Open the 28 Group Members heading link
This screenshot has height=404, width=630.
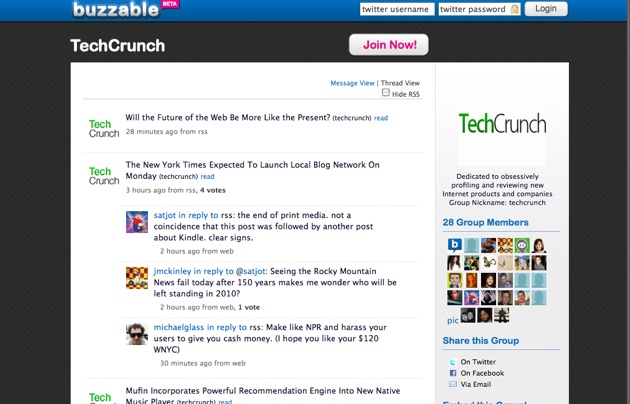point(485,222)
